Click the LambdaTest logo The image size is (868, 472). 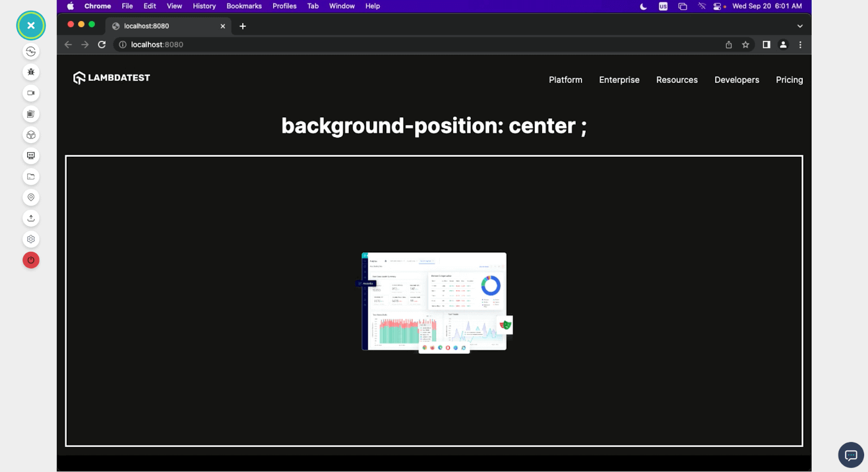tap(112, 78)
